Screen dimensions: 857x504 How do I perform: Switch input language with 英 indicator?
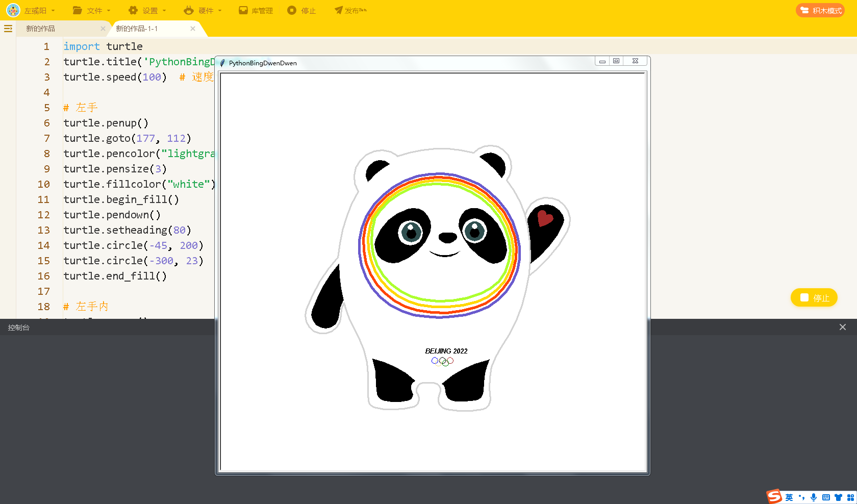click(x=789, y=497)
